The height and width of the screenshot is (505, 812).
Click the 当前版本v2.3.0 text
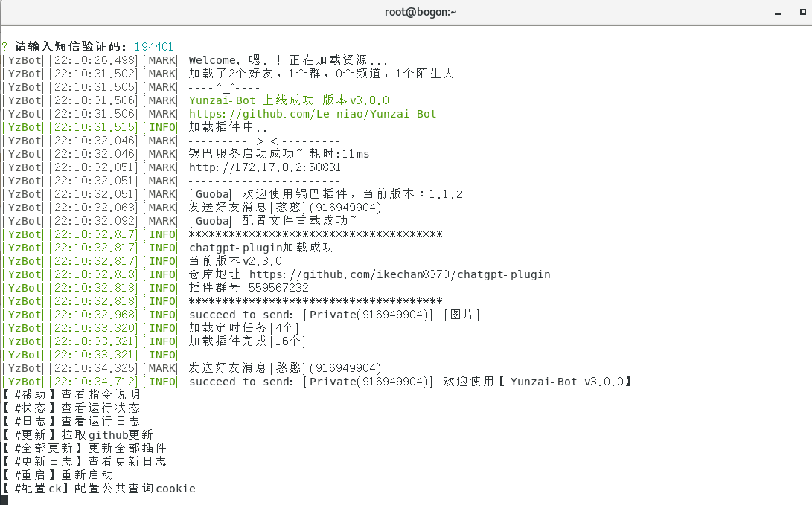(236, 261)
